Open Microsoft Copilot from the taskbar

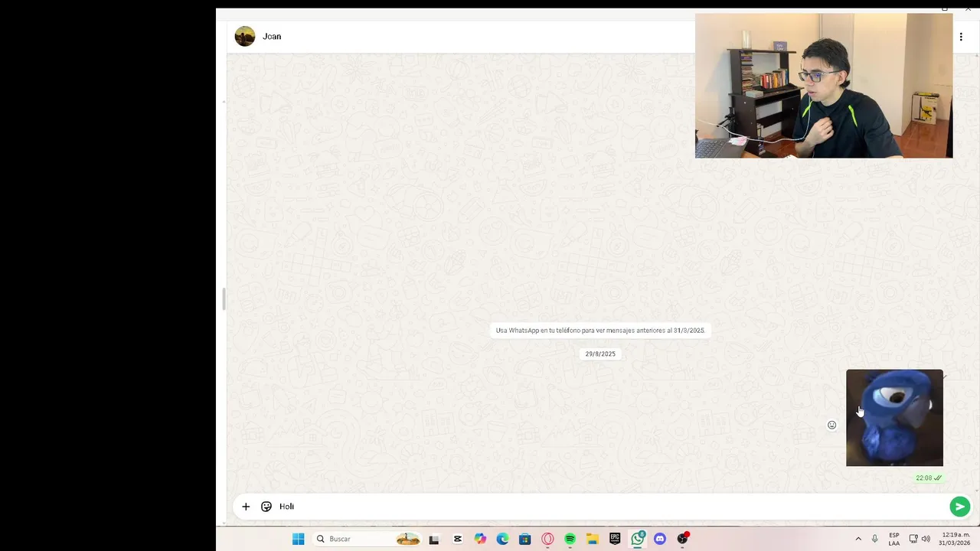480,539
